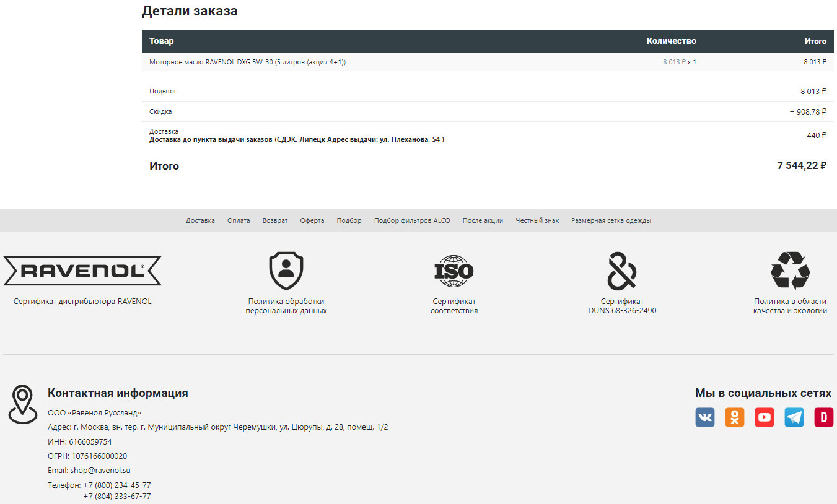Open the Telegram channel icon
The width and height of the screenshot is (837, 504).
(794, 417)
